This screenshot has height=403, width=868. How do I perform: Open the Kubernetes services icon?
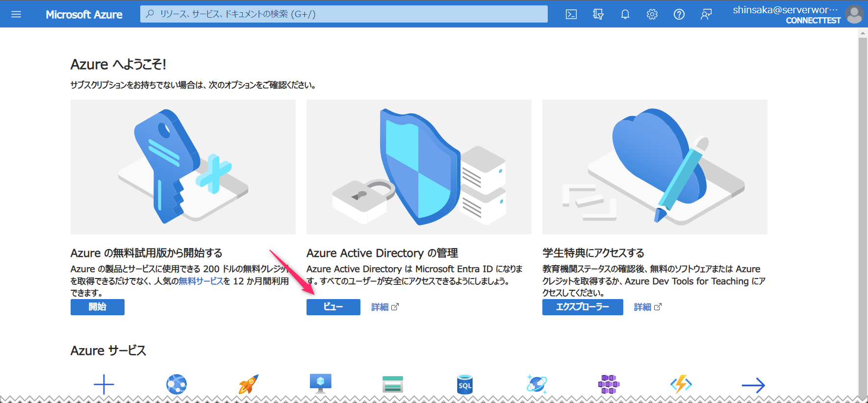(609, 384)
